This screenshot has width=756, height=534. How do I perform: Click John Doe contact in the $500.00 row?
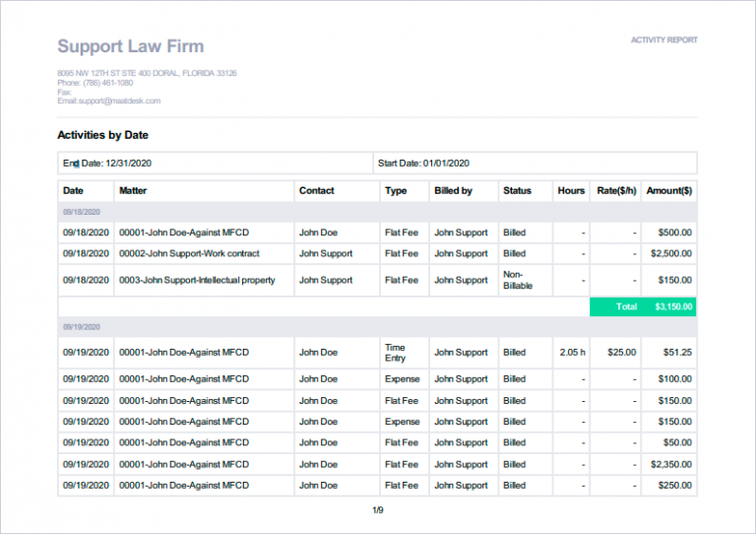pos(318,233)
